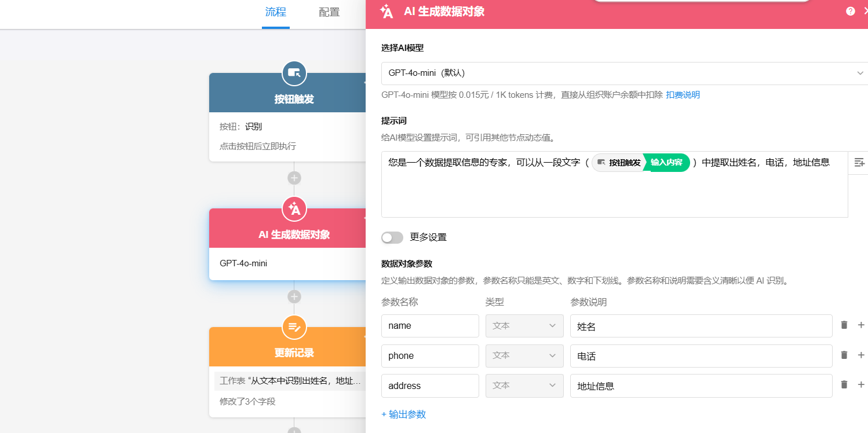The image size is (868, 433).
Task: Add node between AI node and update record
Action: point(294,297)
